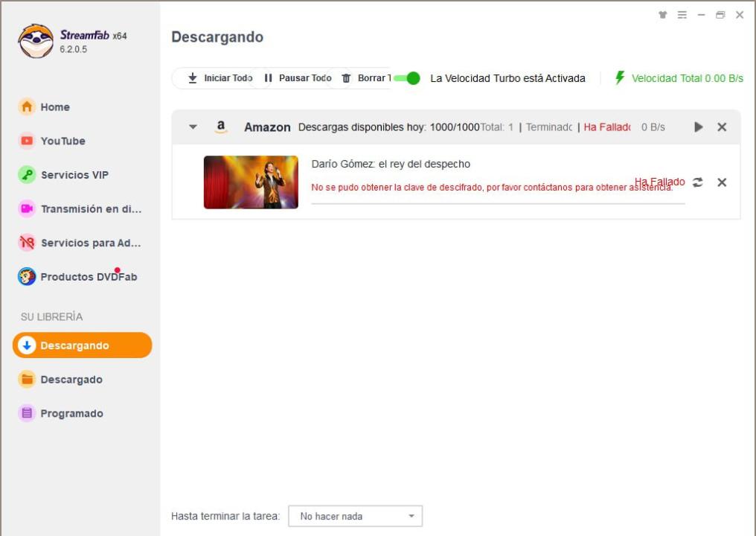Go to Servicios VIP
This screenshot has height=536, width=756.
pos(74,175)
